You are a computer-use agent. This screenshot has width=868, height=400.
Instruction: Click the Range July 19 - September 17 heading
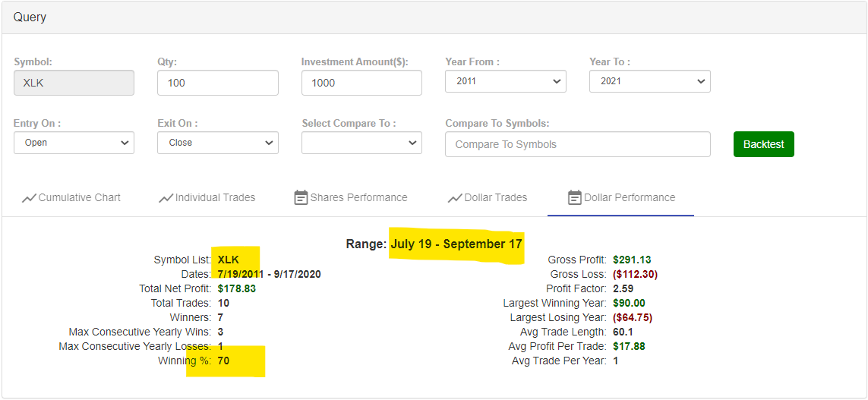click(x=434, y=244)
